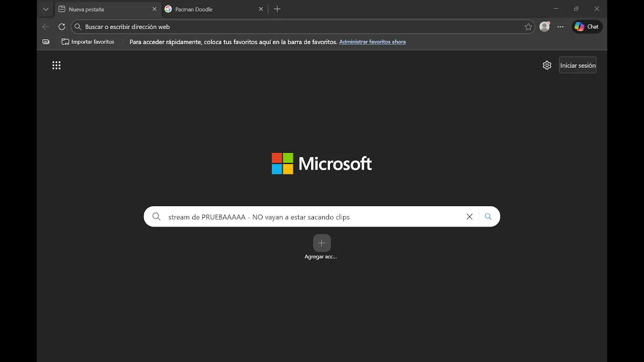
Task: Open page settings gear icon
Action: pos(547,65)
